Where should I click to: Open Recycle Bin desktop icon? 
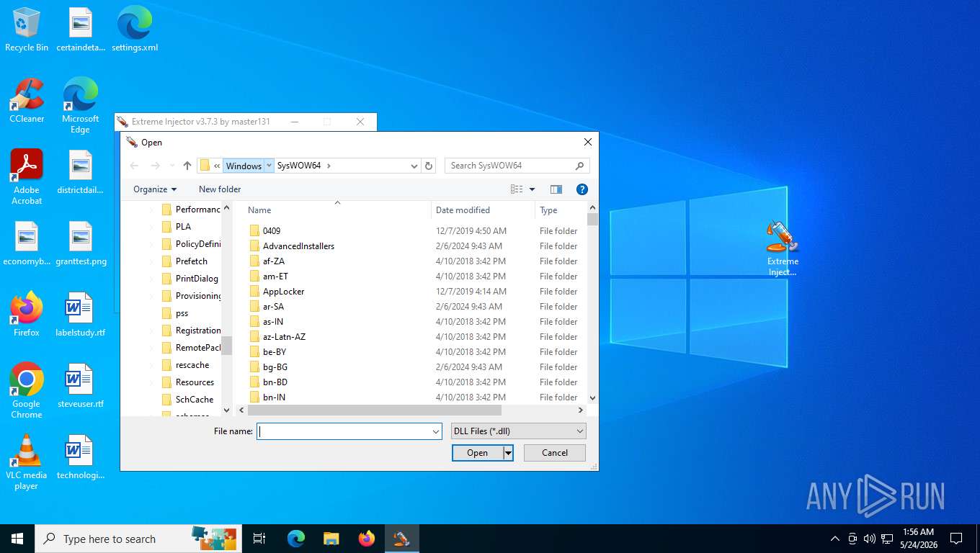click(27, 30)
